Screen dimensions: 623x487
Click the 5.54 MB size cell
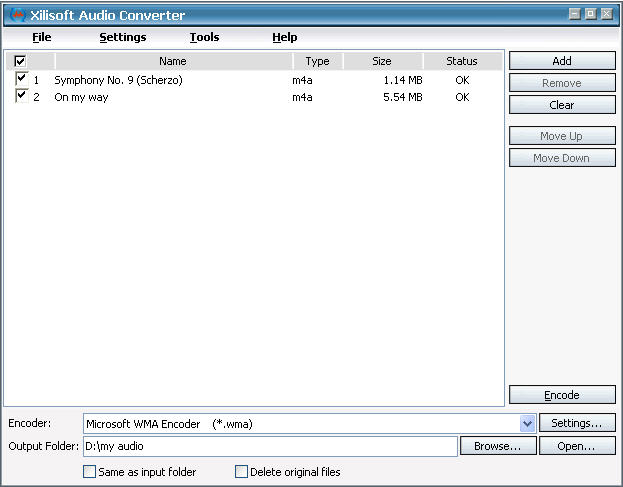[402, 97]
